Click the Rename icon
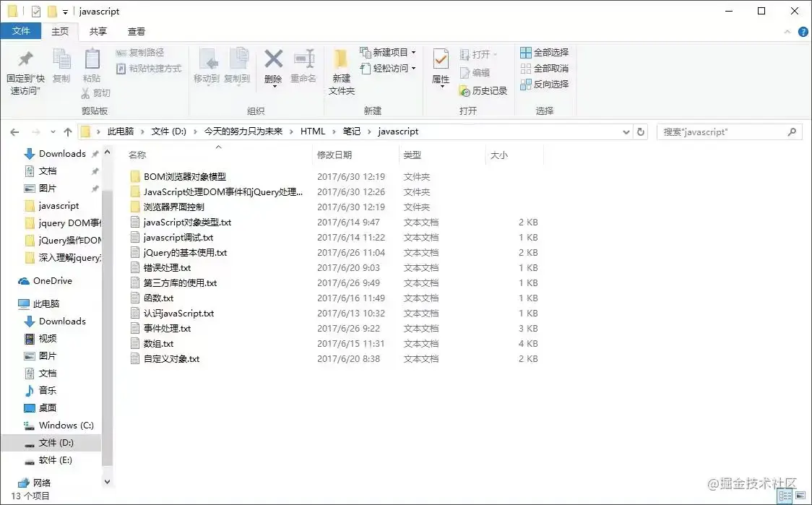 tap(304, 59)
